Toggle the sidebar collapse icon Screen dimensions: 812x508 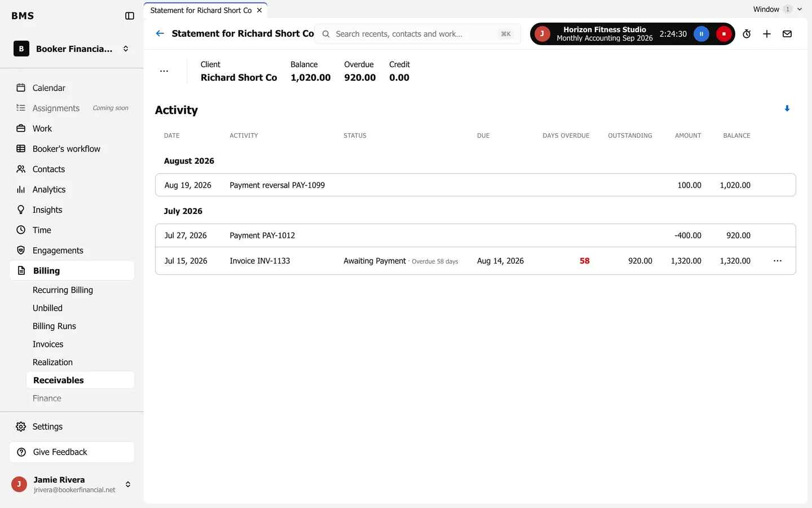tap(130, 16)
